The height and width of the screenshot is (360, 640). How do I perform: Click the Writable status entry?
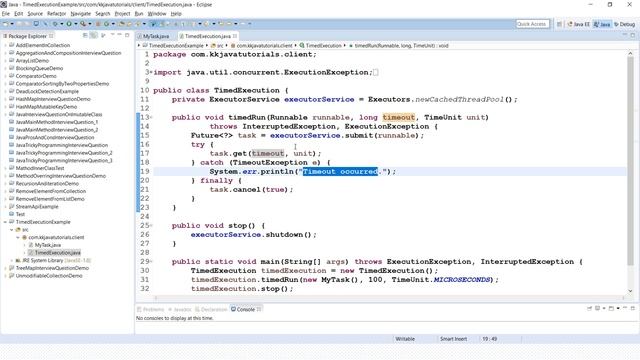point(405,339)
